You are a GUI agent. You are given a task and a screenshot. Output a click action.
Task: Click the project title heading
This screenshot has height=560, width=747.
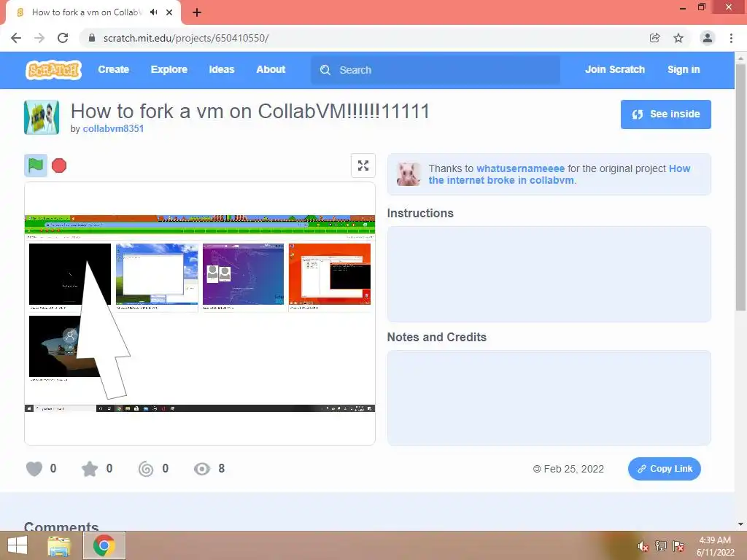(x=250, y=112)
